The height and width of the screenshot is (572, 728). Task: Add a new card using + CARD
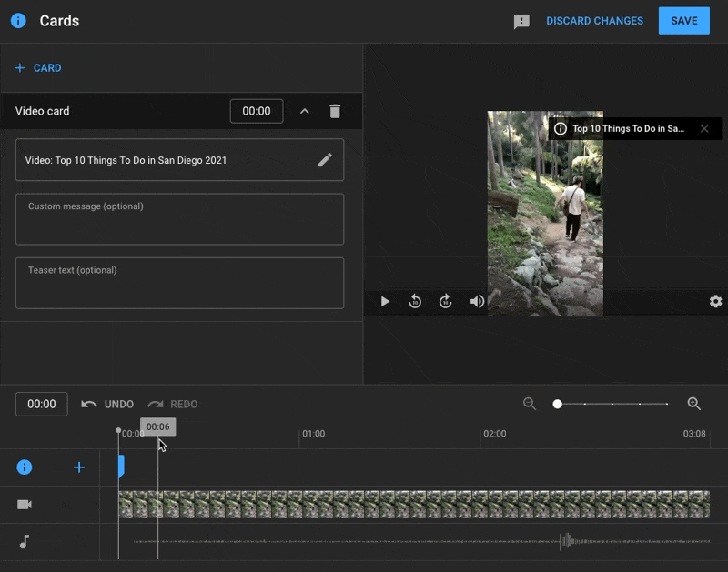tap(38, 68)
